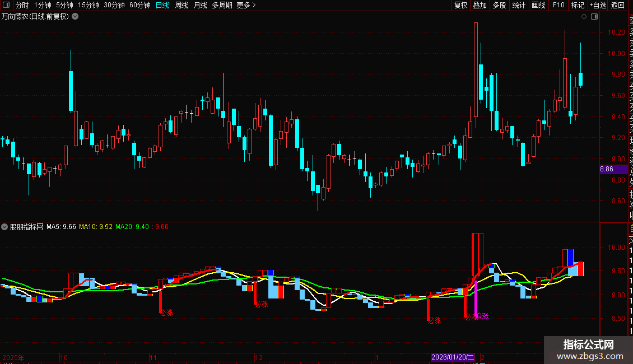
Task: Click the diamond icon in chart corner
Action: pos(584,17)
